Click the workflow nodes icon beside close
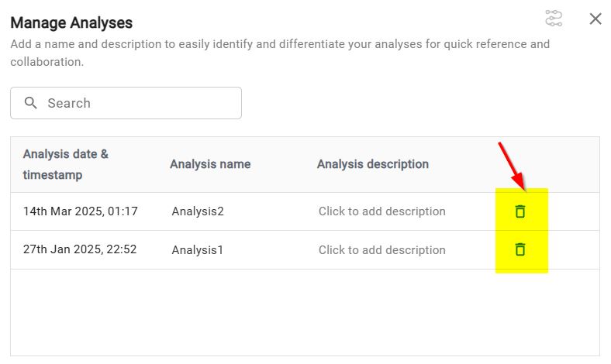 (554, 19)
